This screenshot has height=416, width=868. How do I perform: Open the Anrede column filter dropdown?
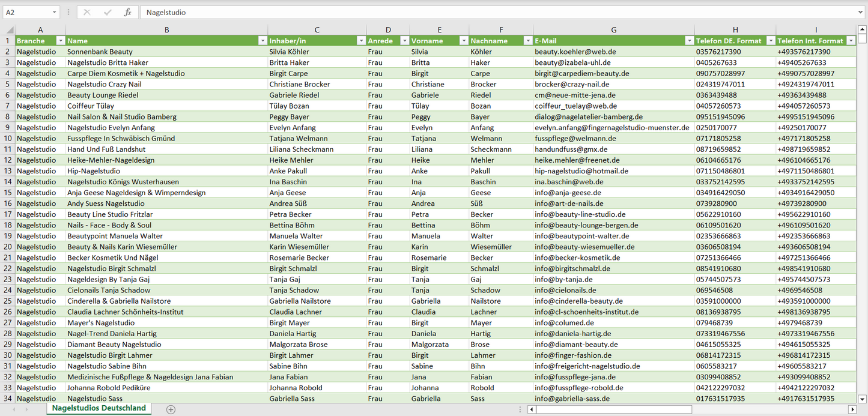click(x=404, y=41)
